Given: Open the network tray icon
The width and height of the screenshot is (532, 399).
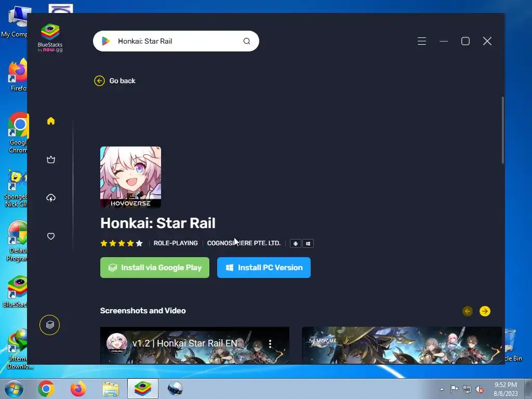Looking at the screenshot, I should (467, 389).
